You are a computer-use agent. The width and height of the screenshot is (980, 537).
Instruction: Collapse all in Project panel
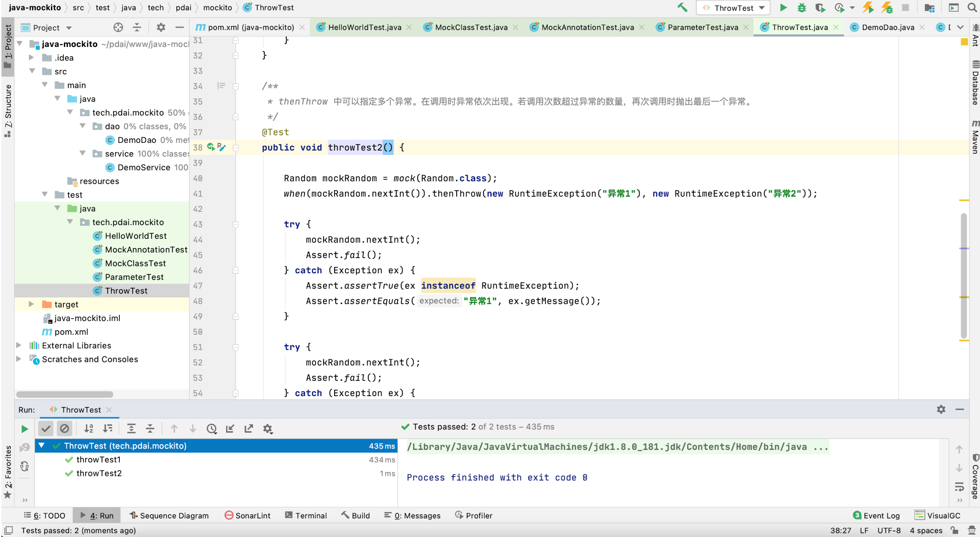137,27
